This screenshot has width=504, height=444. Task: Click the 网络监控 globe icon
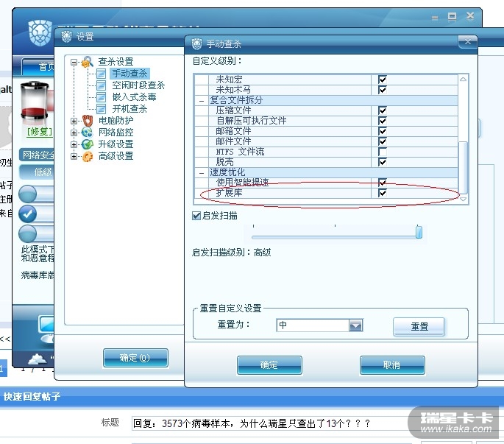tap(88, 133)
